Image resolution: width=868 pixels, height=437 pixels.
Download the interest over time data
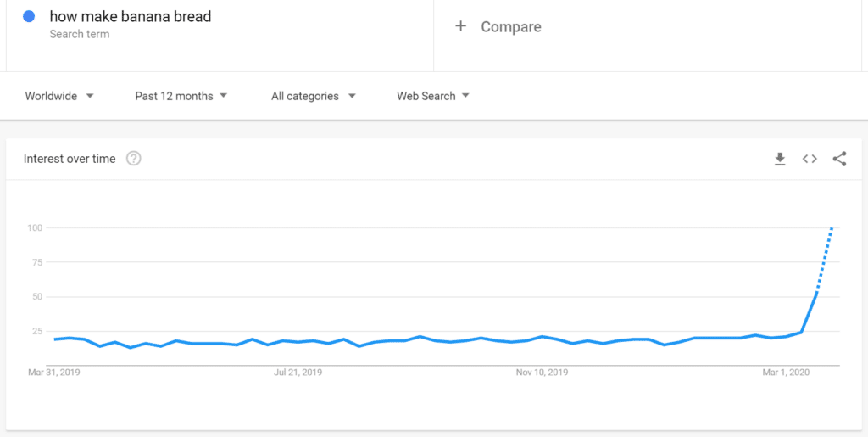coord(780,159)
